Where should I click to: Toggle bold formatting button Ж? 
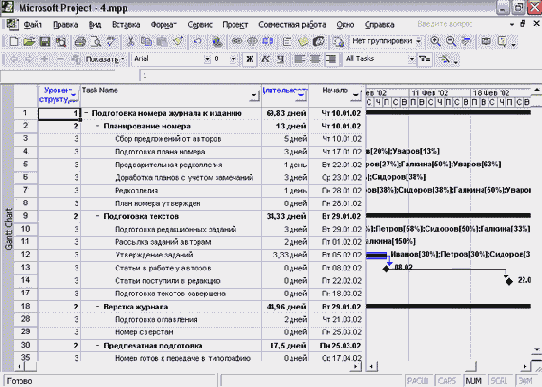click(x=249, y=59)
